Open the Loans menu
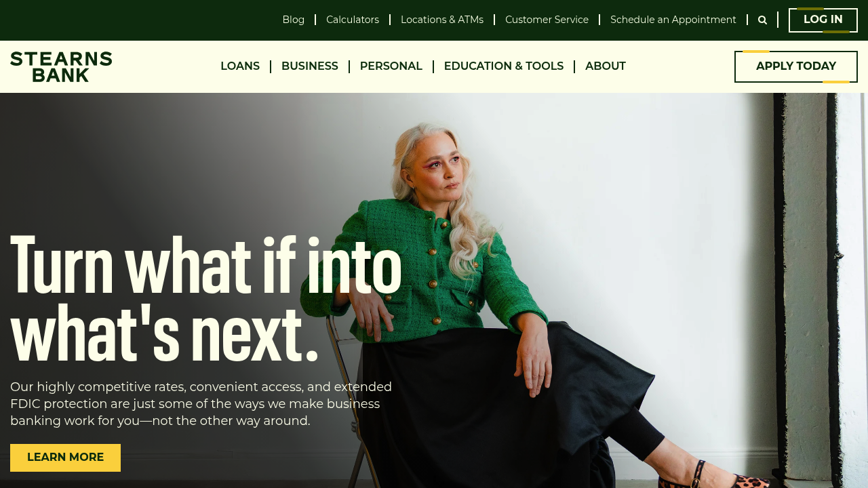The height and width of the screenshot is (488, 868). pyautogui.click(x=240, y=66)
